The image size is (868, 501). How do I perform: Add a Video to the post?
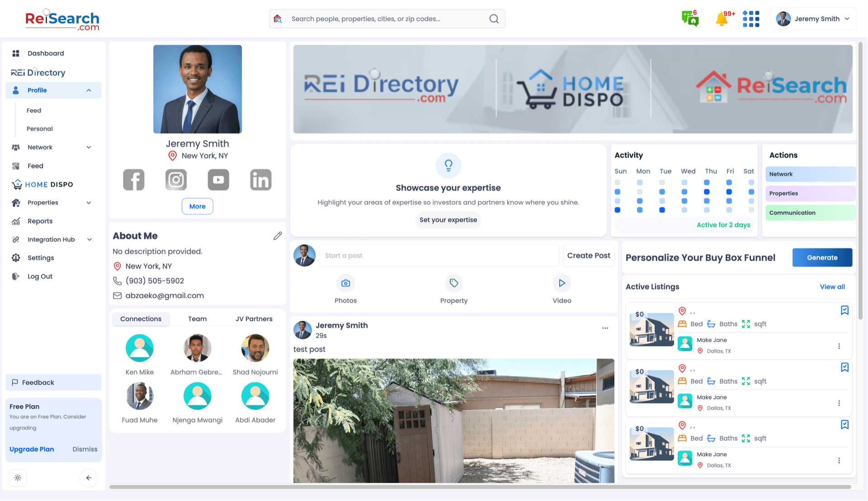[561, 290]
